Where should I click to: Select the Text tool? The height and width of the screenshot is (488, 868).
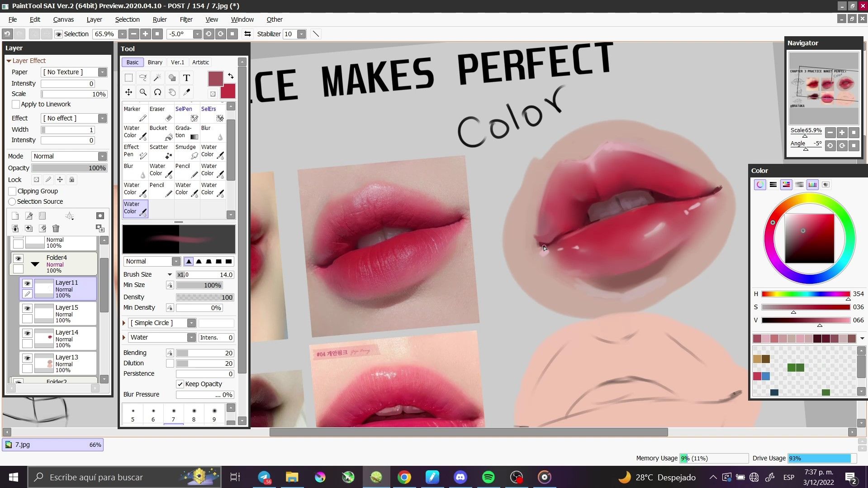point(186,77)
